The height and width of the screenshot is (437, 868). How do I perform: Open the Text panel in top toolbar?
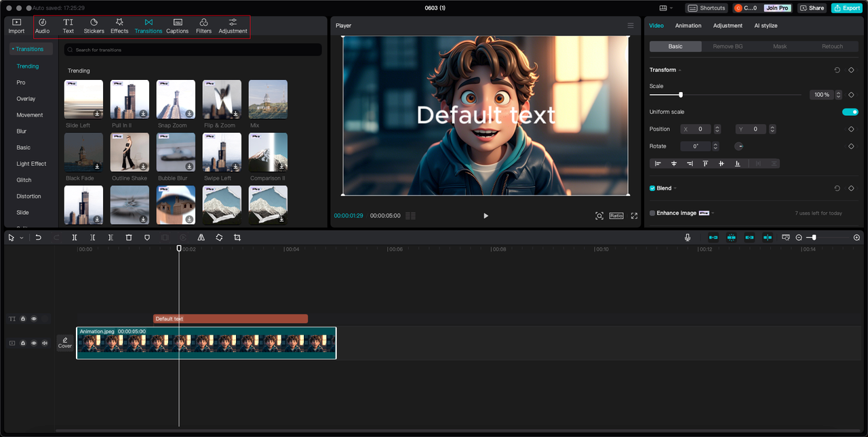(68, 26)
